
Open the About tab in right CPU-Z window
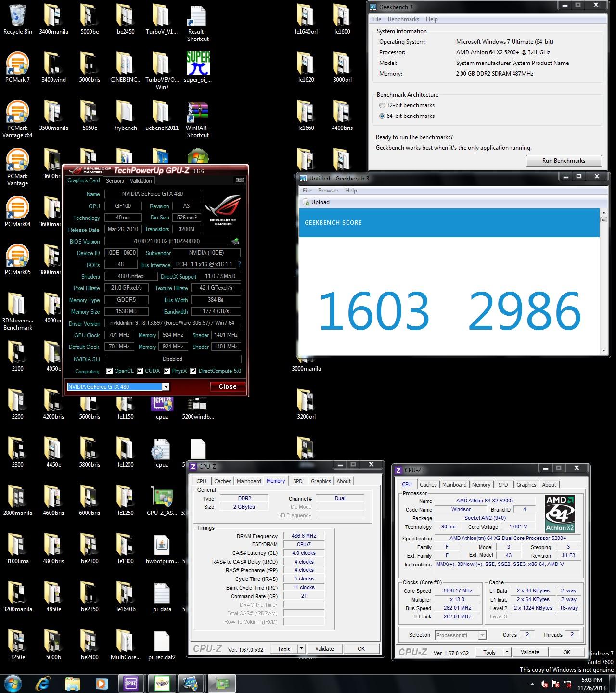pos(549,485)
